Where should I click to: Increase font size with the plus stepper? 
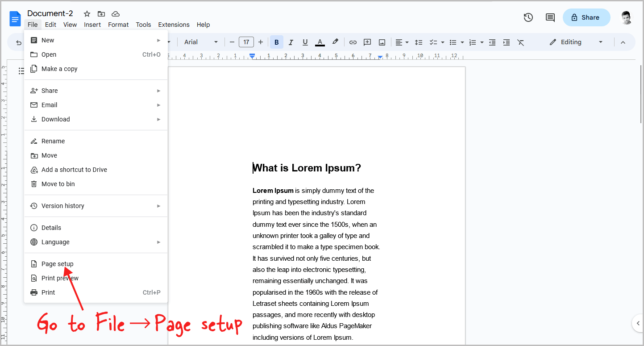[261, 42]
